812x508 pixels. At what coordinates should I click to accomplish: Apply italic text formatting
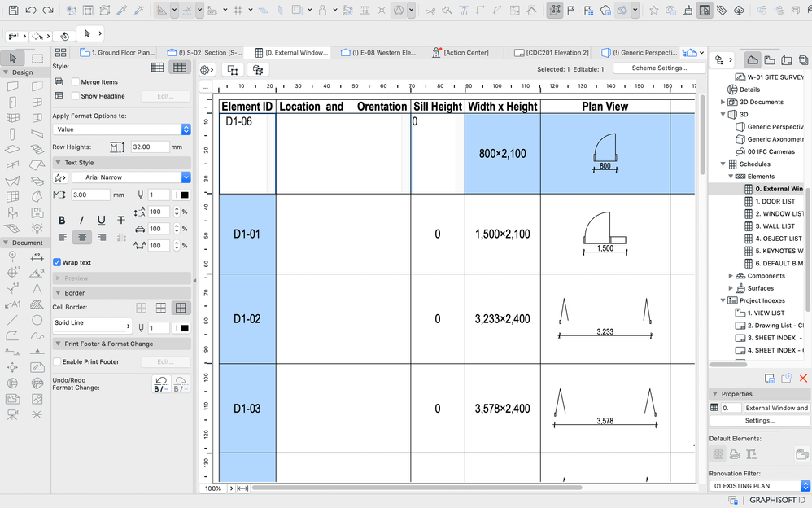[x=81, y=220]
